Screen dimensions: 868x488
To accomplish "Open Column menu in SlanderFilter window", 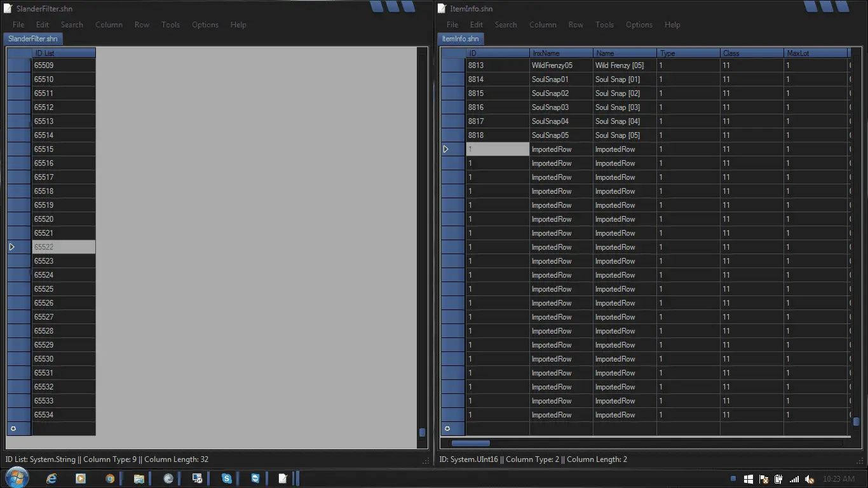I will tap(109, 25).
